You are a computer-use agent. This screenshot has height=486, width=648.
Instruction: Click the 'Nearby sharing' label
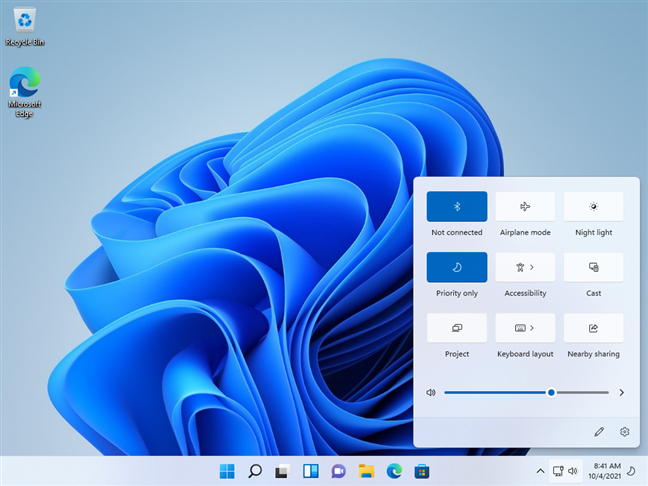(593, 354)
